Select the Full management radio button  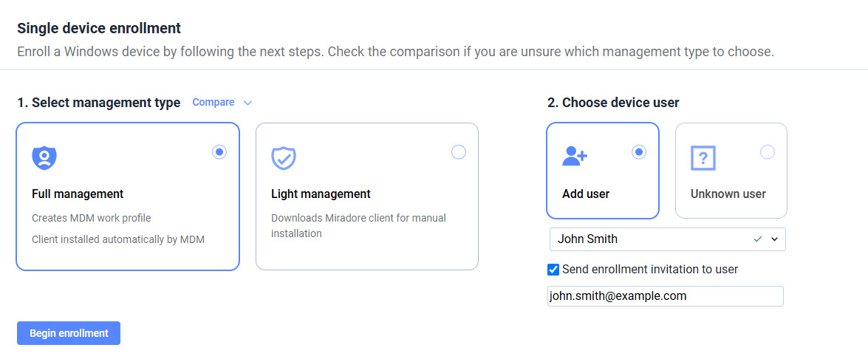coord(219,152)
